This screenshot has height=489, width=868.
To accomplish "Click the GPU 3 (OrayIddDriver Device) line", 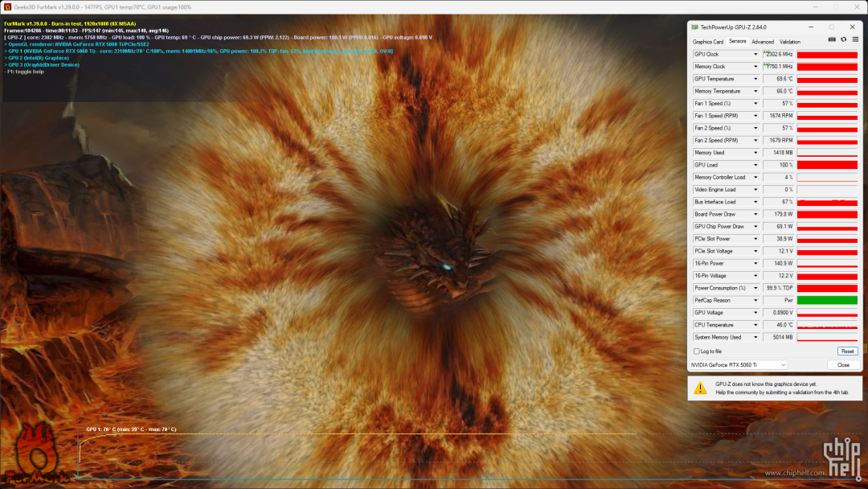I will click(x=42, y=65).
